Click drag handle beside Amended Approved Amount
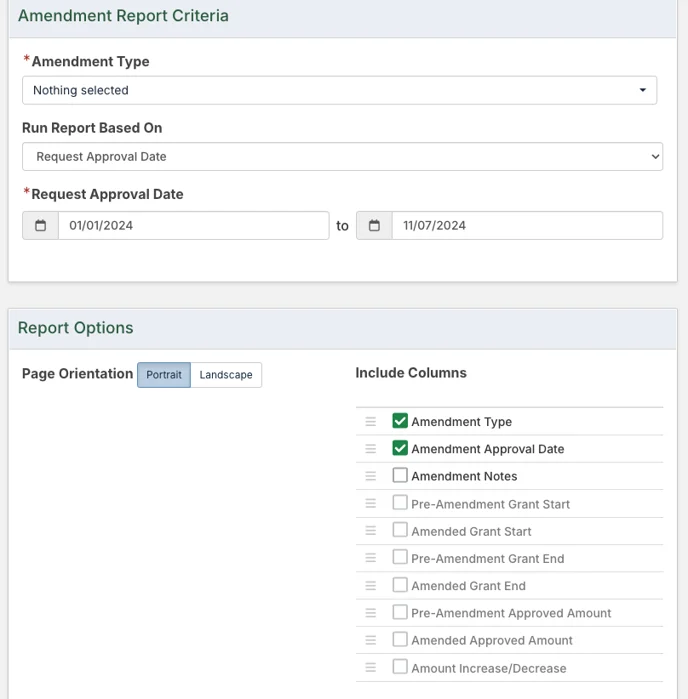Image resolution: width=688 pixels, height=699 pixels. 371,640
